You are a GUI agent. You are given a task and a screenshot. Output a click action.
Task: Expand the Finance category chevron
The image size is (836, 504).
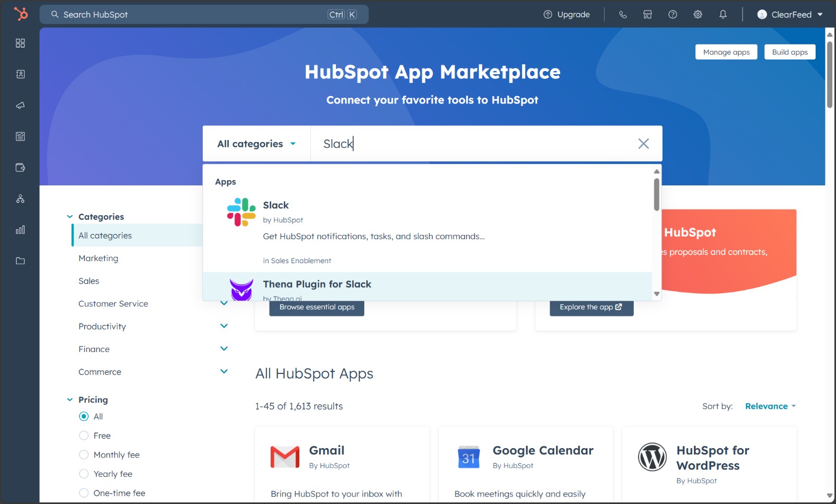coord(224,348)
